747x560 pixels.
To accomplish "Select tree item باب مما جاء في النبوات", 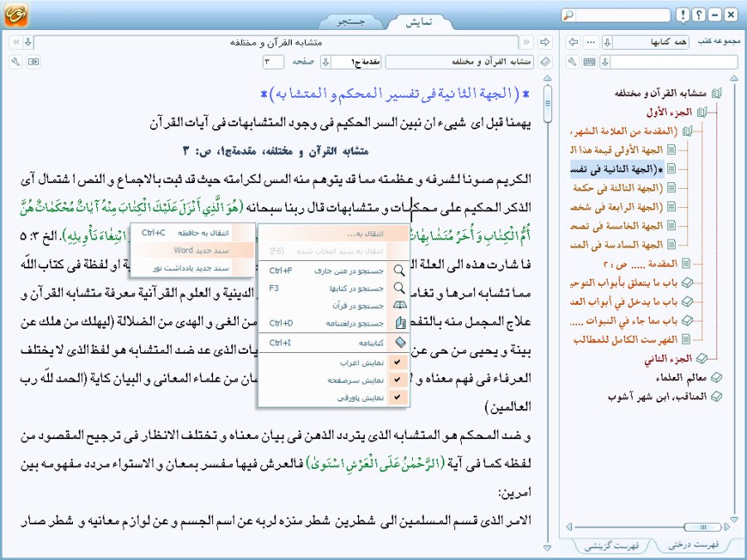I will click(x=624, y=321).
